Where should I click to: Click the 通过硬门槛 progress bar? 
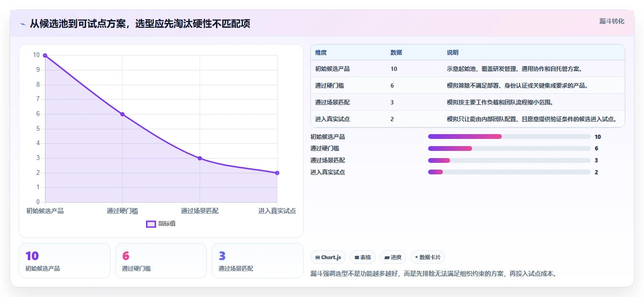click(509, 148)
